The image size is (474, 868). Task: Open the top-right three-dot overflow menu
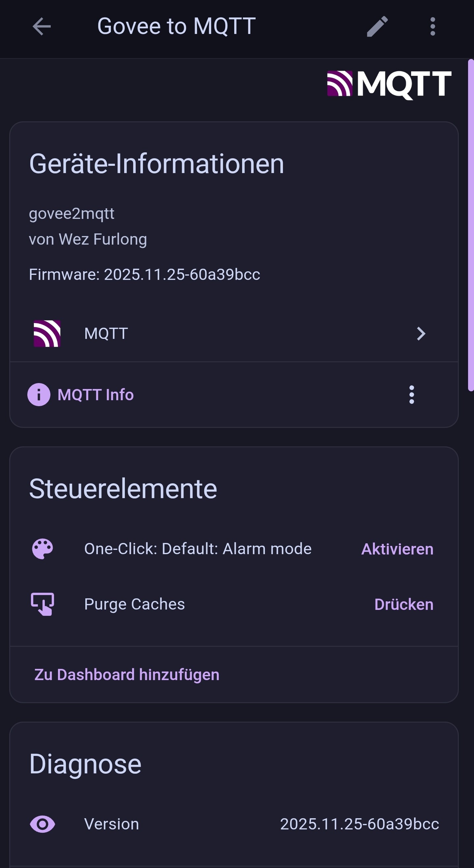point(432,26)
